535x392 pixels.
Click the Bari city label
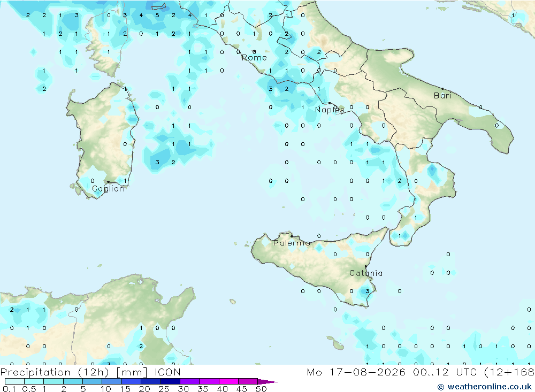pos(442,96)
